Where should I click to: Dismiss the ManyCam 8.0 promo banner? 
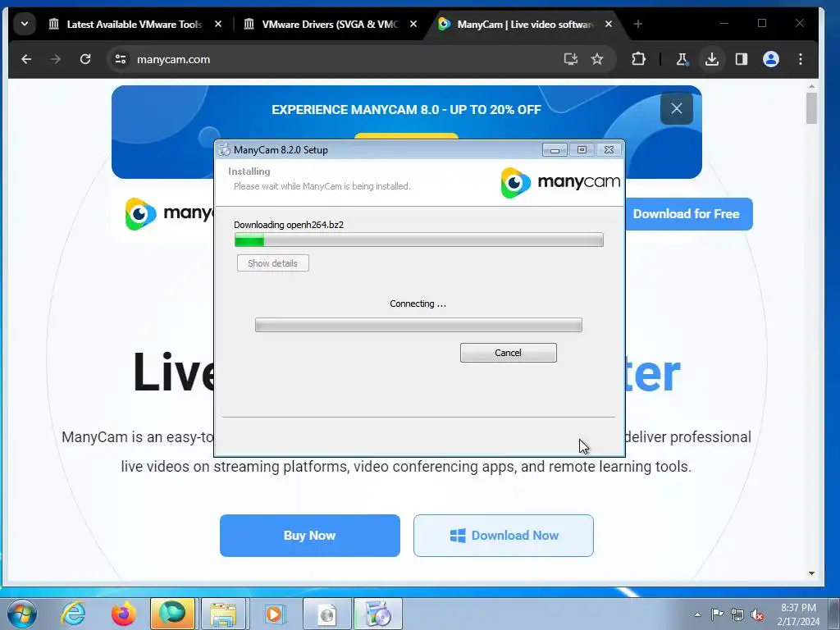pos(677,109)
